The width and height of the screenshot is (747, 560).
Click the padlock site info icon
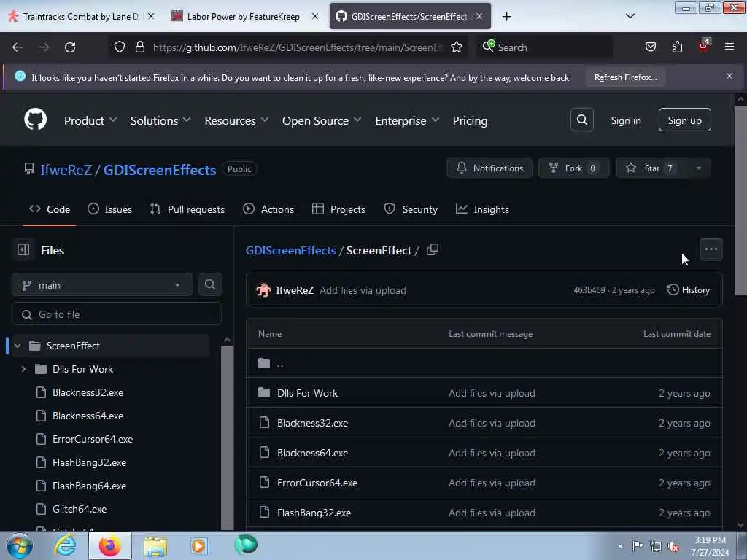tap(139, 47)
